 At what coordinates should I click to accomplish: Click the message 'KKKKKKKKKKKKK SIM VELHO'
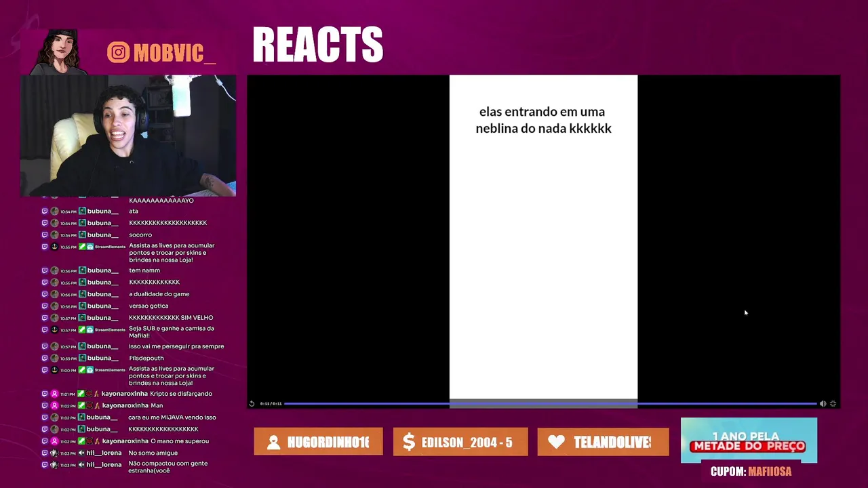171,318
